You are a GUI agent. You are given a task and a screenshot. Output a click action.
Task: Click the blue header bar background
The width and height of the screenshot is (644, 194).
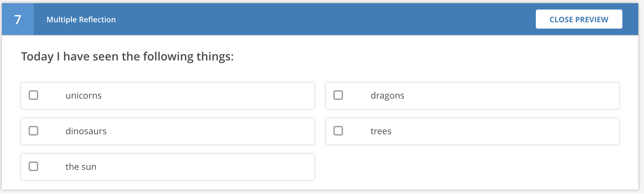(318, 19)
